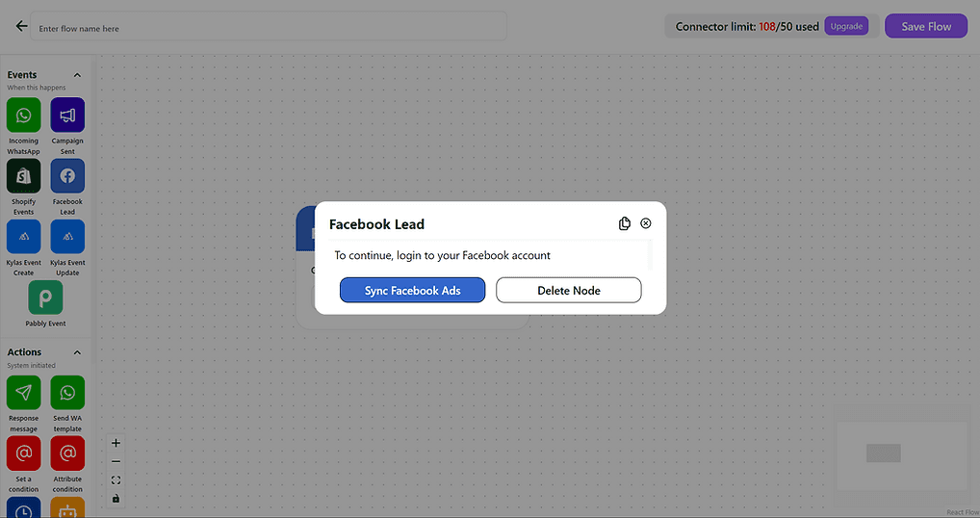Select the Incoming WhatsApp event icon
980x518 pixels.
(24, 115)
